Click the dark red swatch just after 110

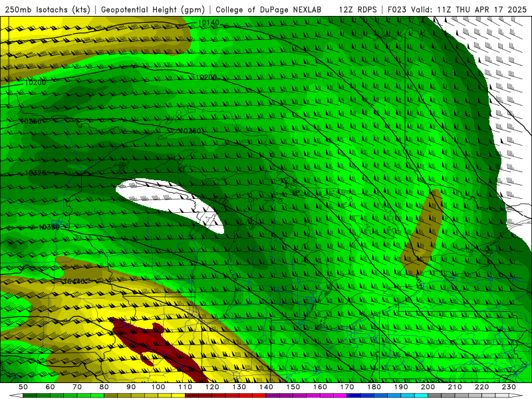click(x=192, y=396)
